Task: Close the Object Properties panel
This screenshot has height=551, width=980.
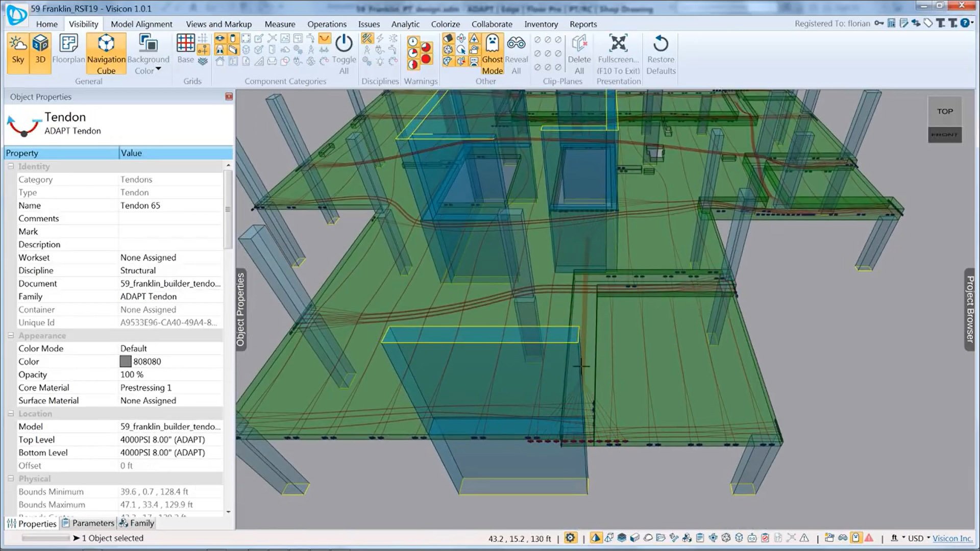Action: pos(229,96)
